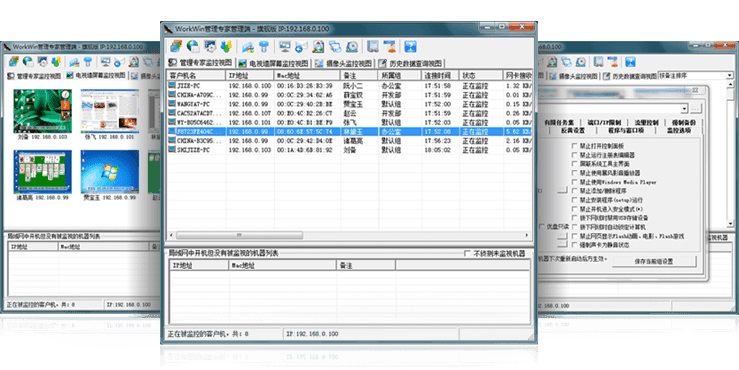Select the 流量控制 tab in settings dialog
The width and height of the screenshot is (739, 370).
tap(646, 123)
